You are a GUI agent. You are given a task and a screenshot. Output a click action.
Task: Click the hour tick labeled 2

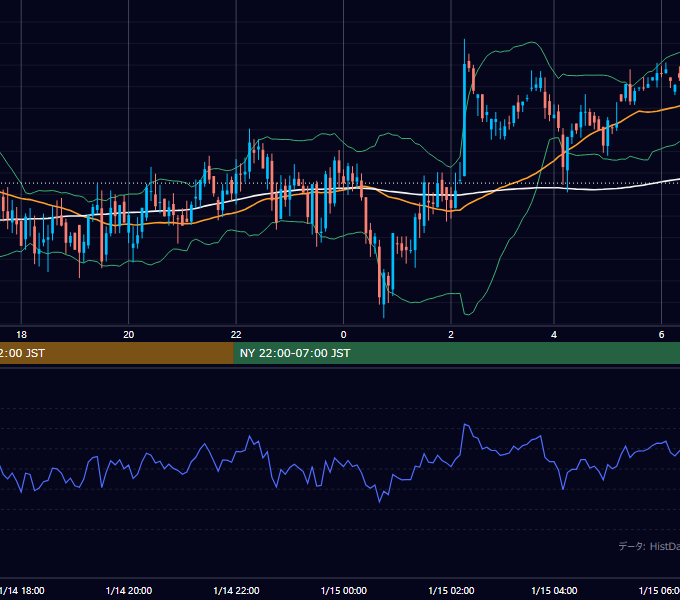tap(451, 334)
